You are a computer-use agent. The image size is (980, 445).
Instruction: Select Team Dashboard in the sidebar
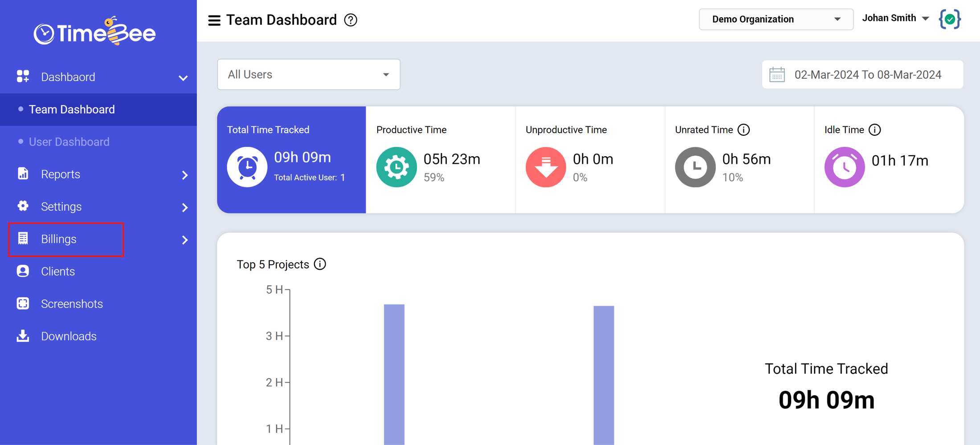(71, 109)
